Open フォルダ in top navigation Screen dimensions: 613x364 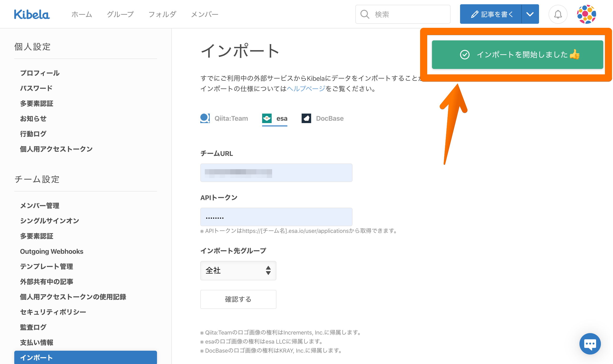pos(162,14)
